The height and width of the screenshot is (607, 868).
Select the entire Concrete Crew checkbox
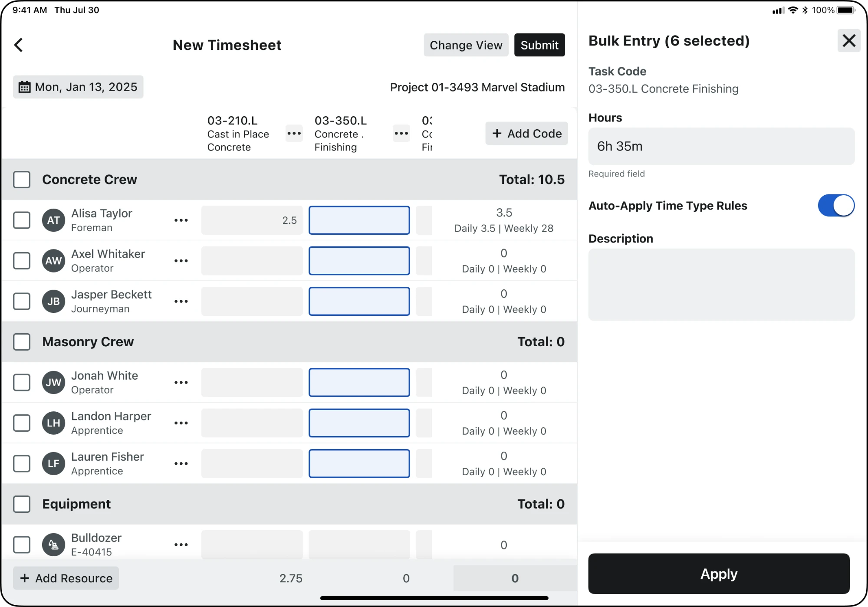pyautogui.click(x=22, y=180)
